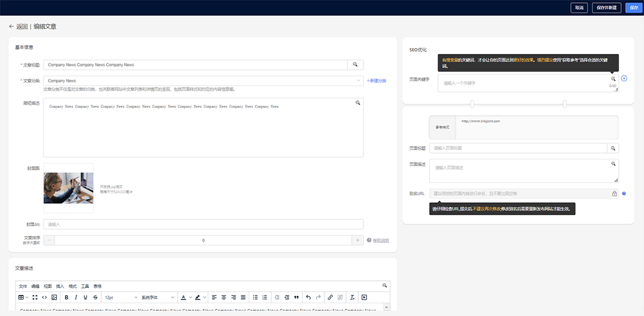Align text left
The width and height of the screenshot is (644, 316).
pos(214,297)
